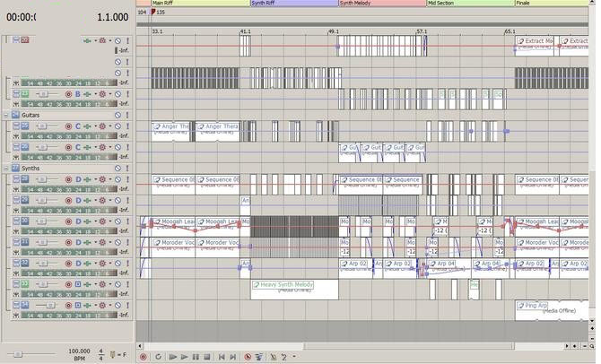
Task: Open Track FX dropdown arrow on track 25
Action: (x=95, y=126)
